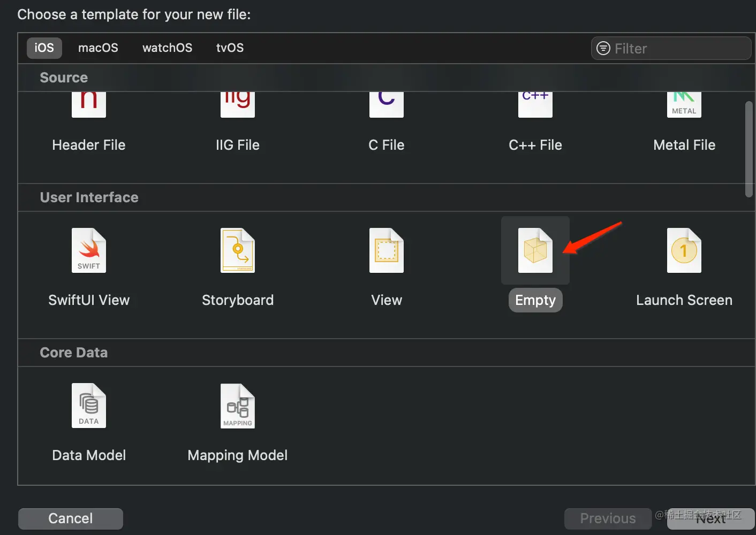Click the "User Interface" section header
This screenshot has width=756, height=535.
pos(89,197)
